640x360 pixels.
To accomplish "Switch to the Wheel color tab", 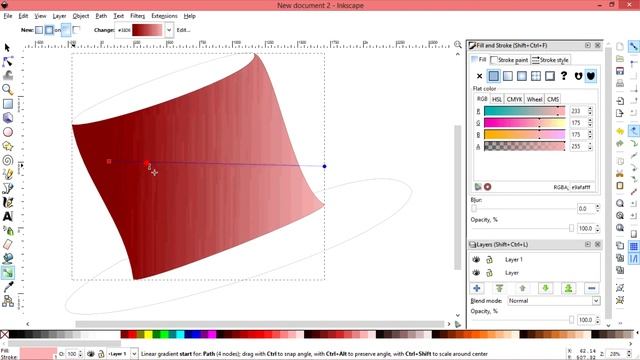I will [x=534, y=99].
